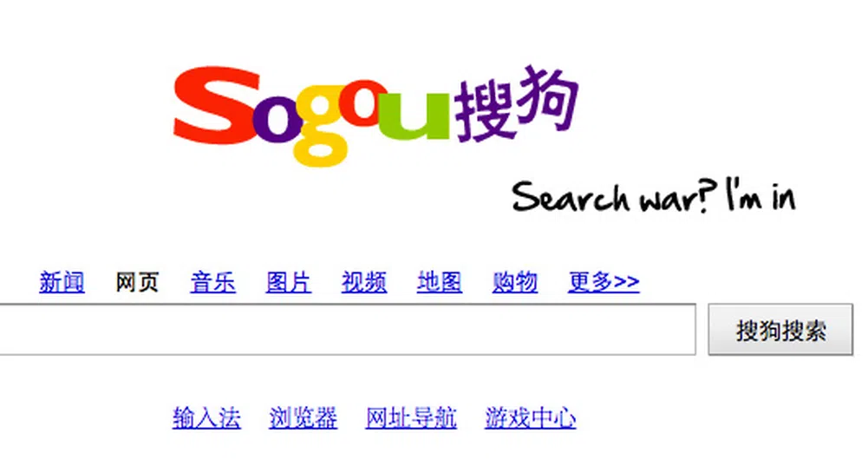Go to 游戏中心 game center

point(531,418)
